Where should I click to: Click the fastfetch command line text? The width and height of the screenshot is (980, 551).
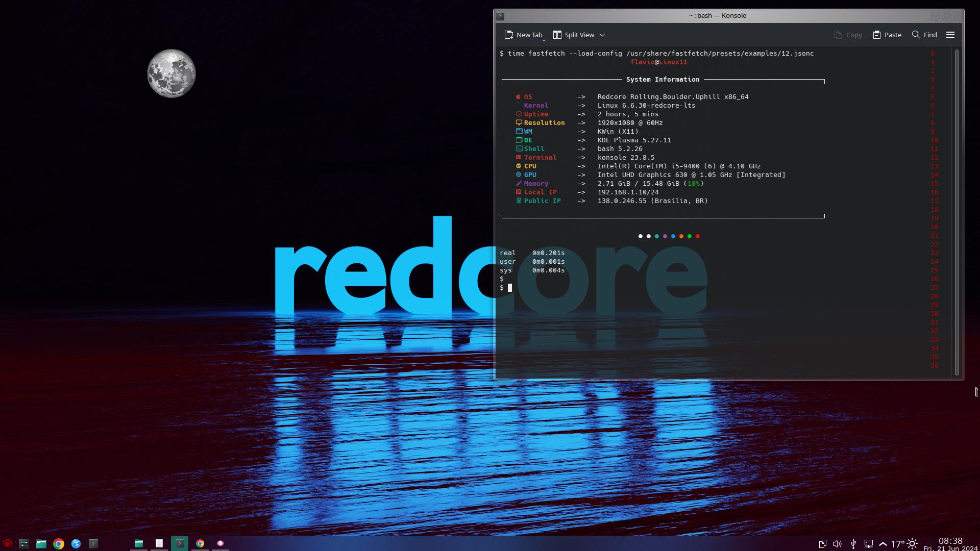[660, 54]
